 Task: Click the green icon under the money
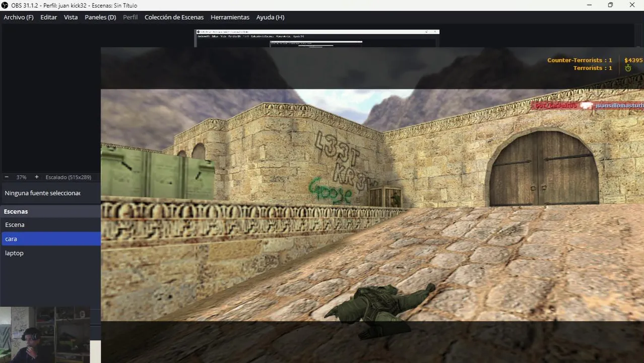[628, 68]
